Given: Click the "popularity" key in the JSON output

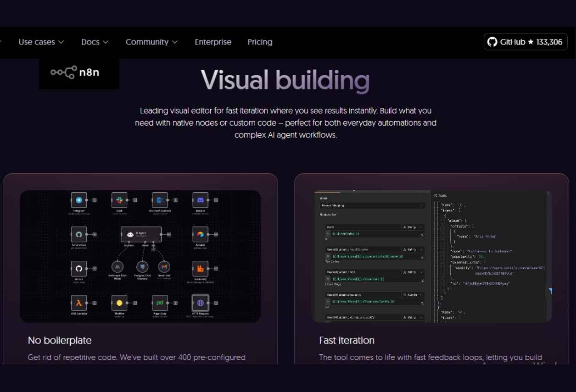Looking at the screenshot, I should (461, 257).
